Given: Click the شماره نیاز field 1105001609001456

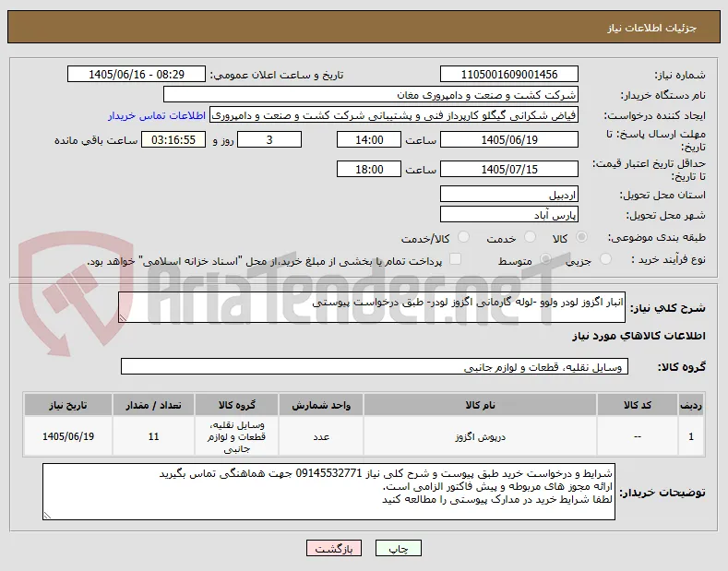Looking at the screenshot, I should point(508,75).
